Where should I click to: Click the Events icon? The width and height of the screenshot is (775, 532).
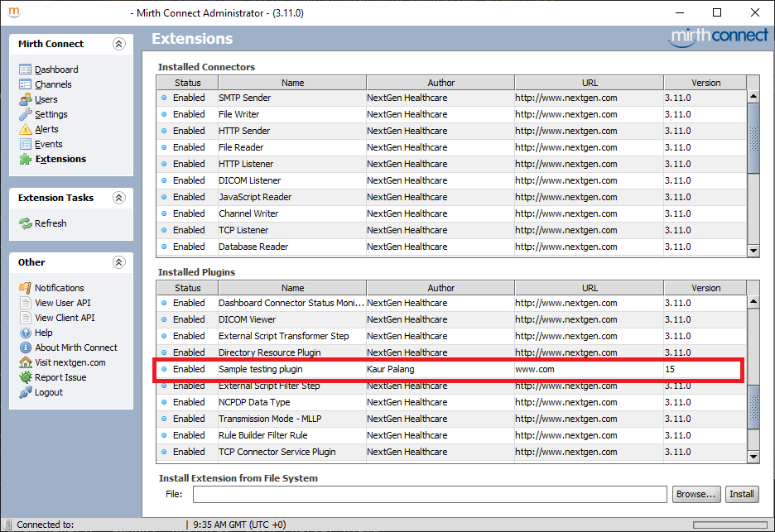coord(25,144)
